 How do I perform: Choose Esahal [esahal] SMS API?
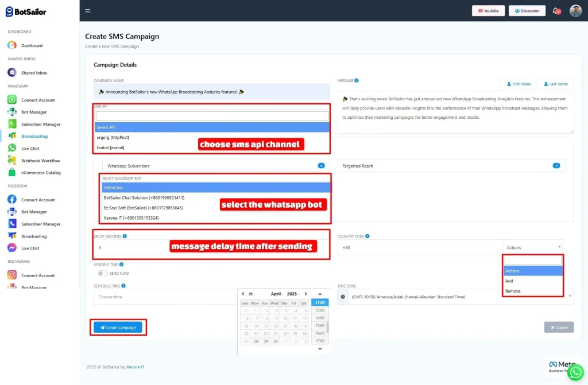[x=212, y=147]
